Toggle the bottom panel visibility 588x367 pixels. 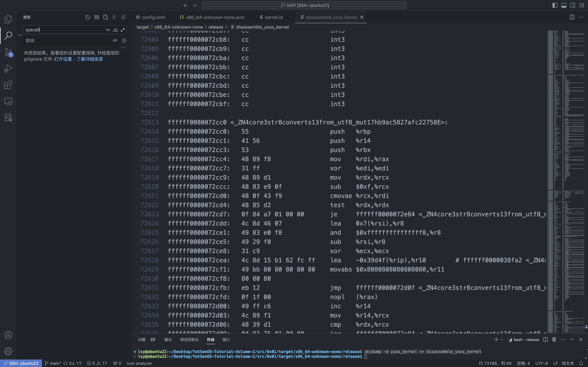click(x=564, y=5)
